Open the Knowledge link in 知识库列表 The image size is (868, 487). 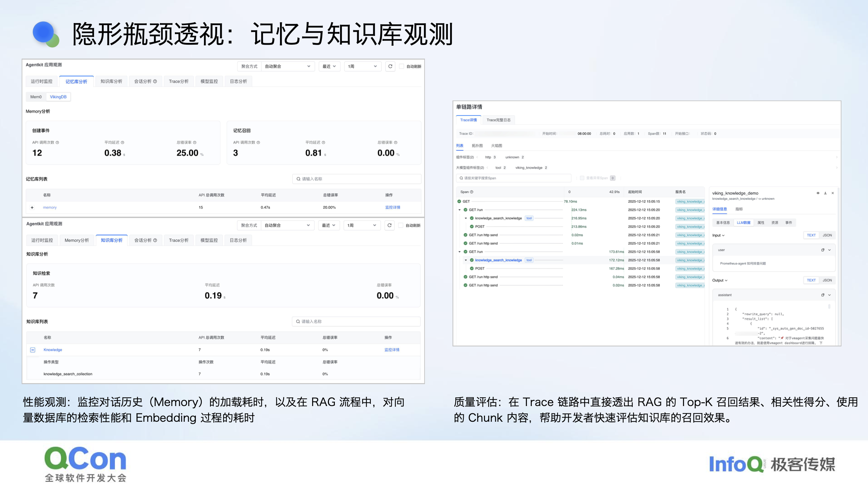click(x=53, y=350)
